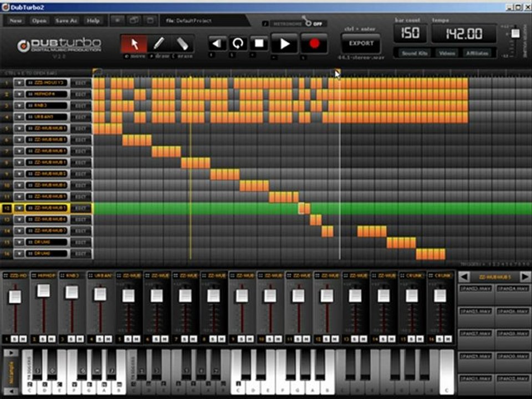Select the erase tool
The image size is (532, 399).
[182, 44]
